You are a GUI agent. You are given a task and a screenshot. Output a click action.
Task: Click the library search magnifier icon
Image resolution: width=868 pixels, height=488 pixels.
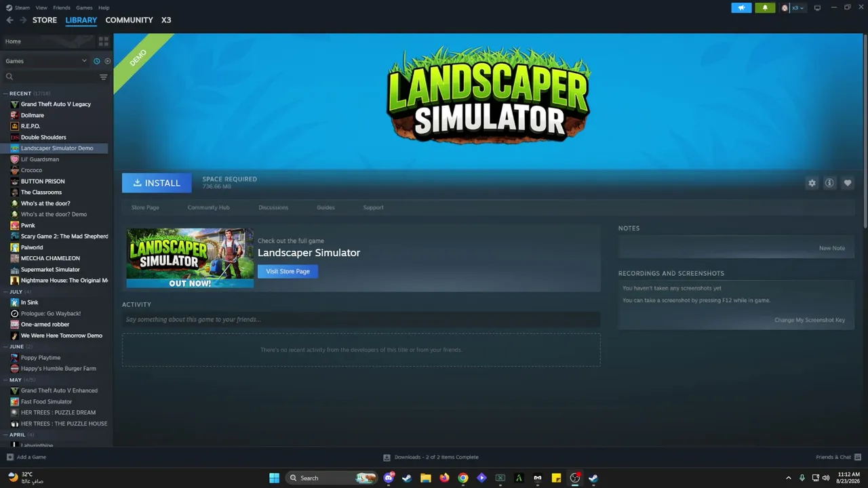click(9, 77)
